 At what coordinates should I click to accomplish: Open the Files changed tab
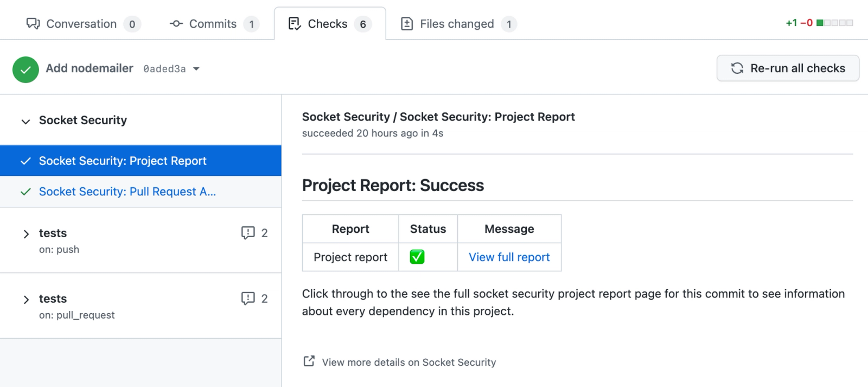(x=458, y=24)
